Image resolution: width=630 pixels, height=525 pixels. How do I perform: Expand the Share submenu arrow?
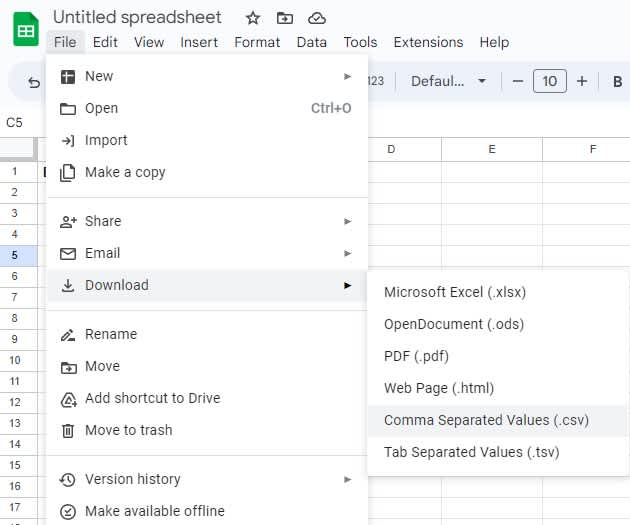348,221
